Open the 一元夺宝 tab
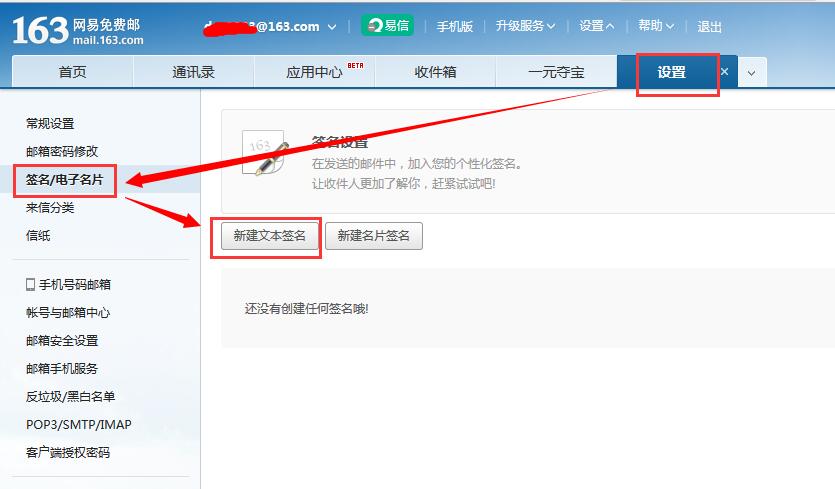The width and height of the screenshot is (835, 489). pos(556,72)
